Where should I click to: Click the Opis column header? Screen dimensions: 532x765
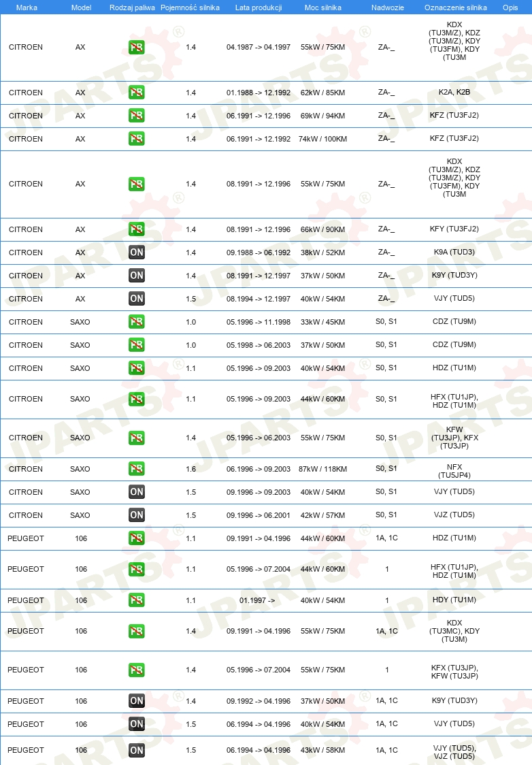pos(510,7)
